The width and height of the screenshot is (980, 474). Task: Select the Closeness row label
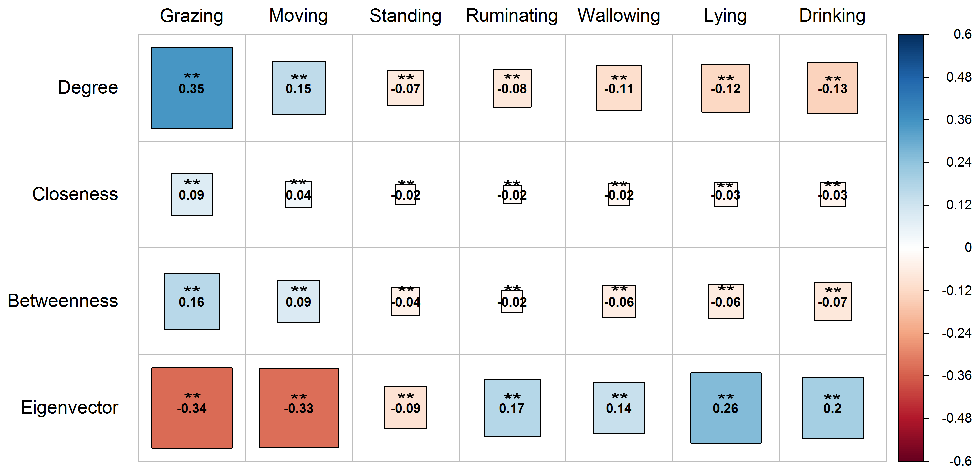point(75,194)
